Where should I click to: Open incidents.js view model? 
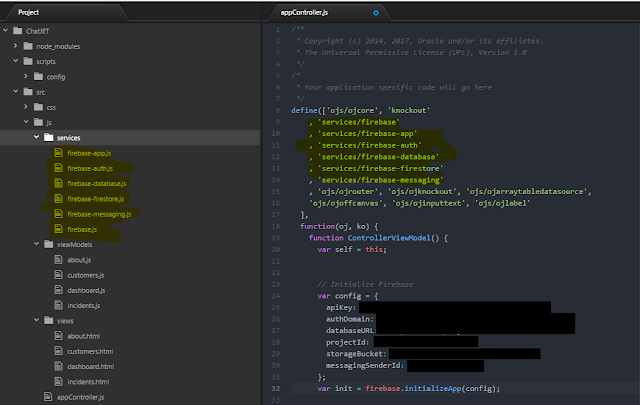point(84,305)
